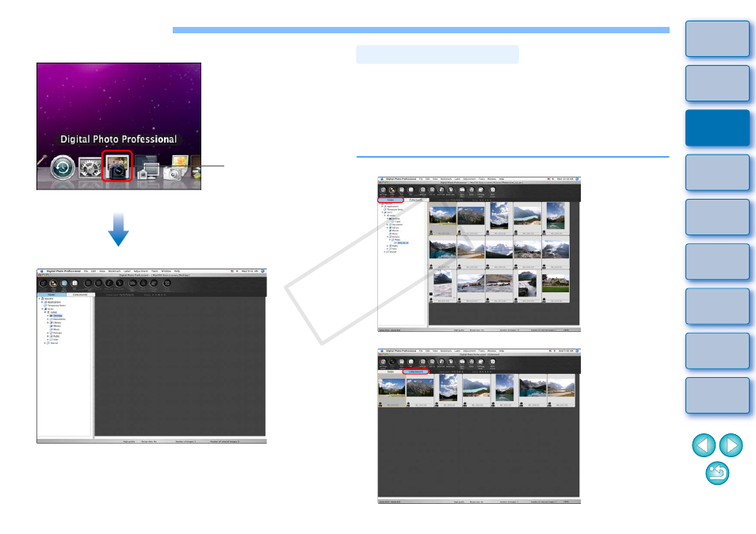Click Thumbnail icon in empty-pane window toolbar
The height and width of the screenshot is (534, 756).
63,284
